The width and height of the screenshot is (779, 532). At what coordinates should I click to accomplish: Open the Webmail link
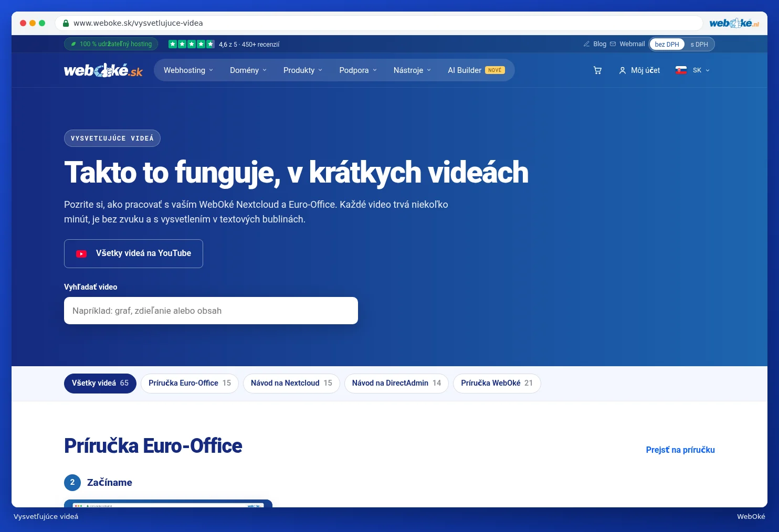[x=632, y=44]
